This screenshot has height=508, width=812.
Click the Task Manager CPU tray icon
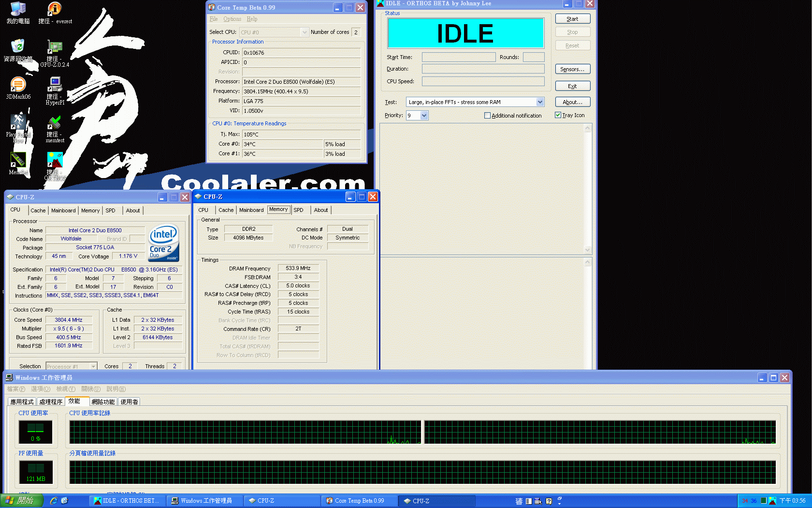point(764,501)
